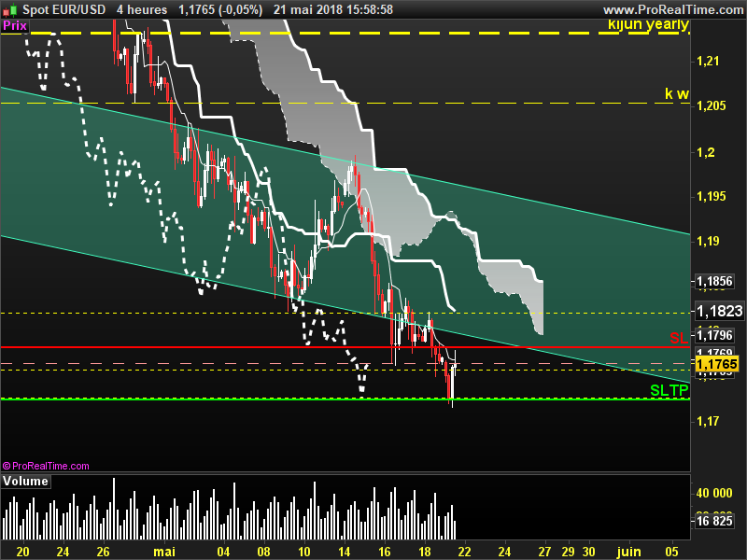Click the 30 date on time axis
This screenshot has height=560, width=747.
(x=589, y=552)
